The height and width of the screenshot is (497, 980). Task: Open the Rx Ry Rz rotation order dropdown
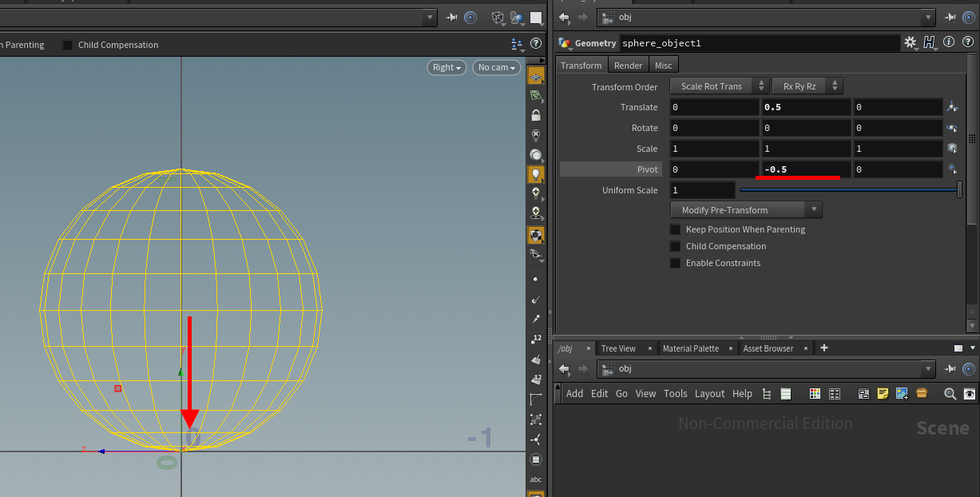click(807, 86)
